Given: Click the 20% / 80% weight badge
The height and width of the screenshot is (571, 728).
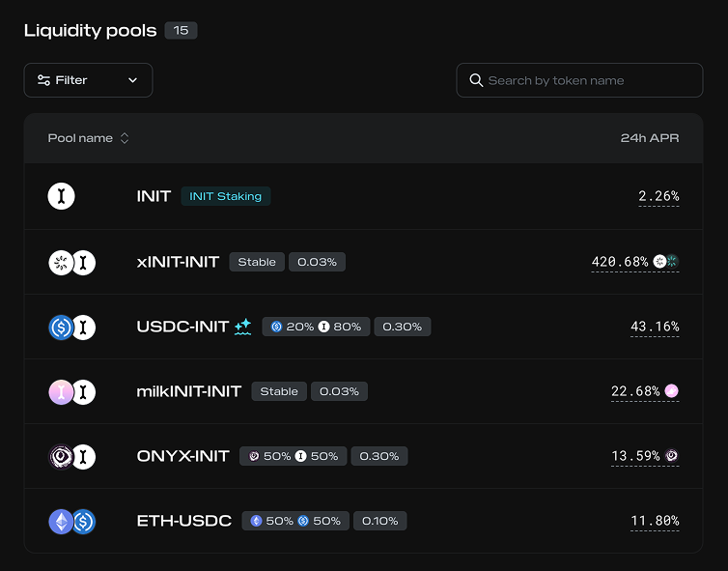Looking at the screenshot, I should click(316, 327).
